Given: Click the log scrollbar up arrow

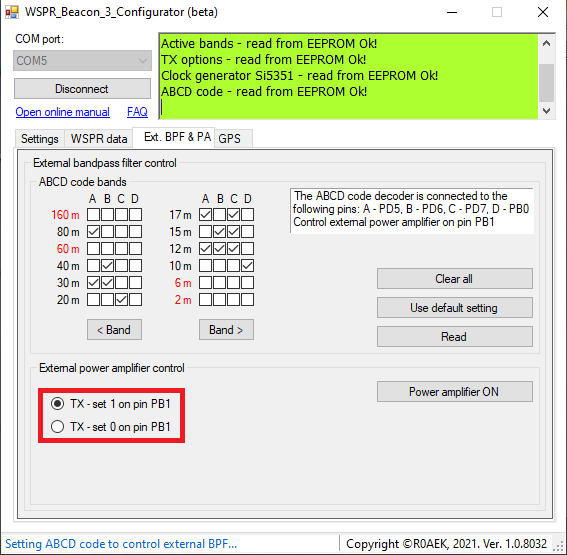Looking at the screenshot, I should [546, 44].
